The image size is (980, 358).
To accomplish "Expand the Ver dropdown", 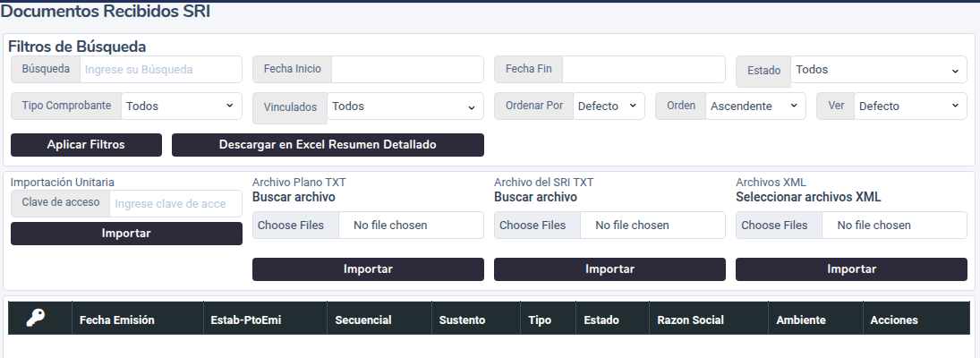I will pos(910,107).
